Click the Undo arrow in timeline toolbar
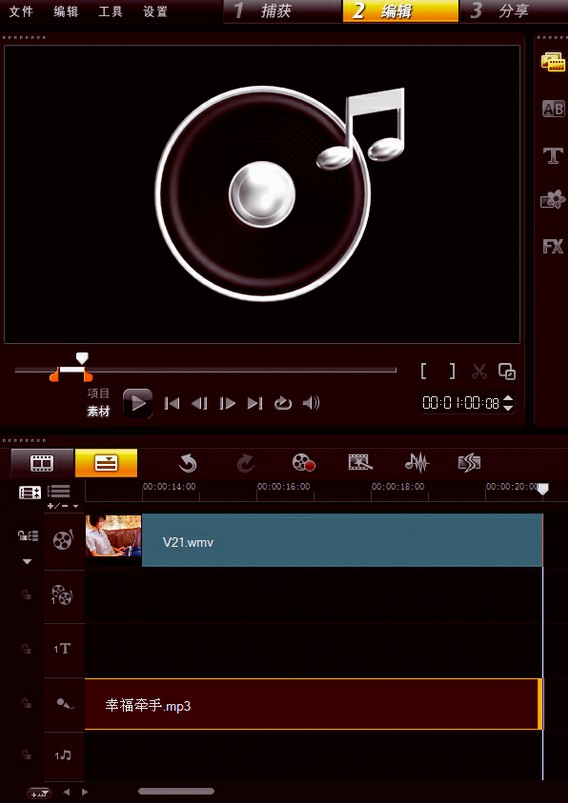Viewport: 568px width, 803px height. [x=188, y=463]
